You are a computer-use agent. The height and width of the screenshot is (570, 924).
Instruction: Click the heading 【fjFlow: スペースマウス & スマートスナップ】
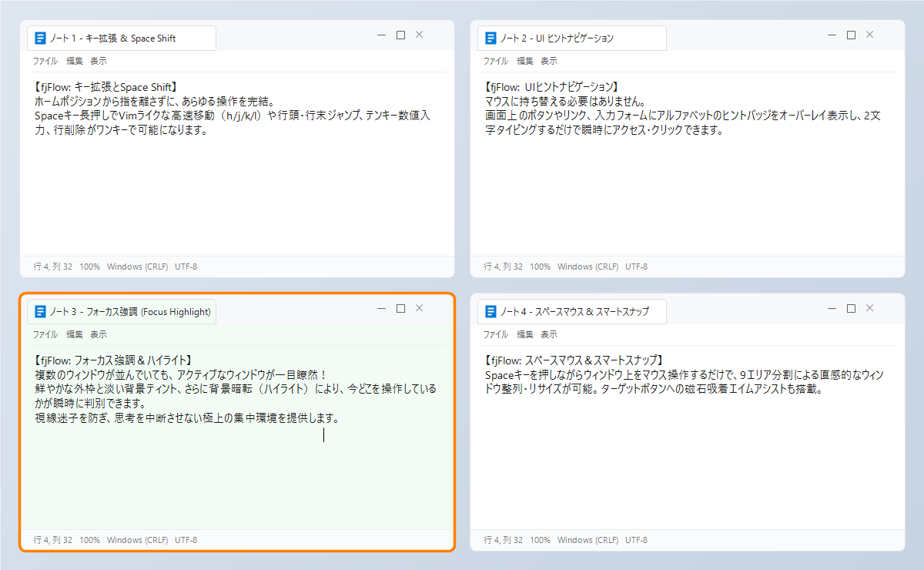[x=574, y=360]
